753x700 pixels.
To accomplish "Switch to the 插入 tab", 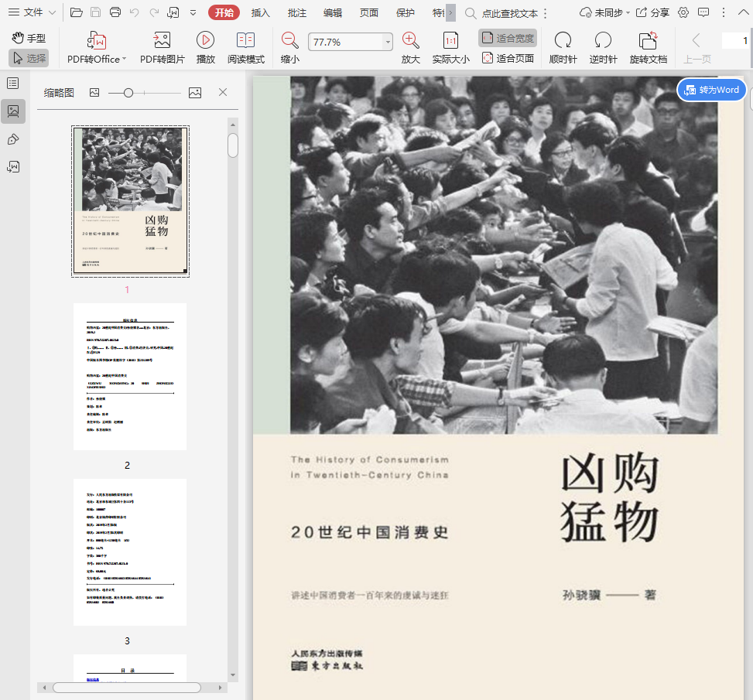I will click(x=260, y=13).
